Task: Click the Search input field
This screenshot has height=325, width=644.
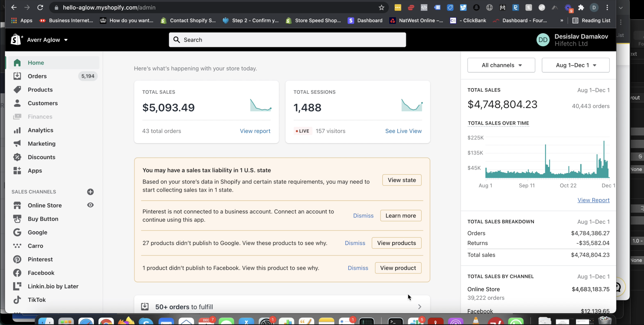Action: coord(287,40)
